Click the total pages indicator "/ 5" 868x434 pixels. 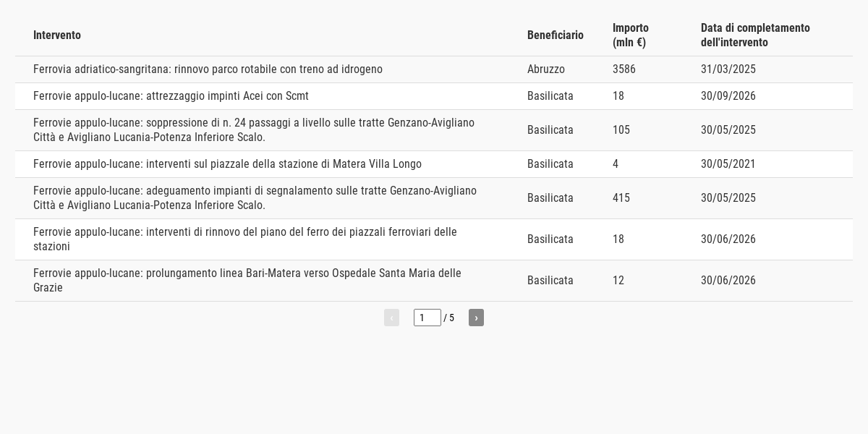point(449,318)
